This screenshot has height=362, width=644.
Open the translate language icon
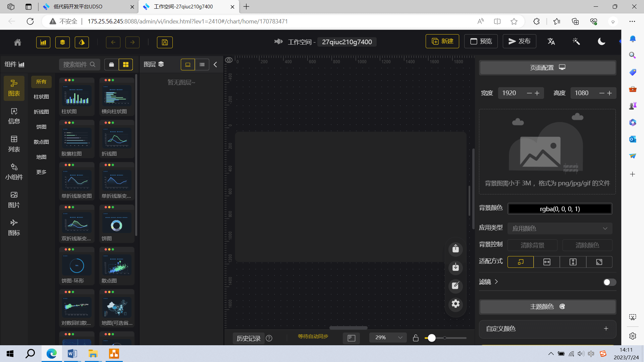pos(551,42)
